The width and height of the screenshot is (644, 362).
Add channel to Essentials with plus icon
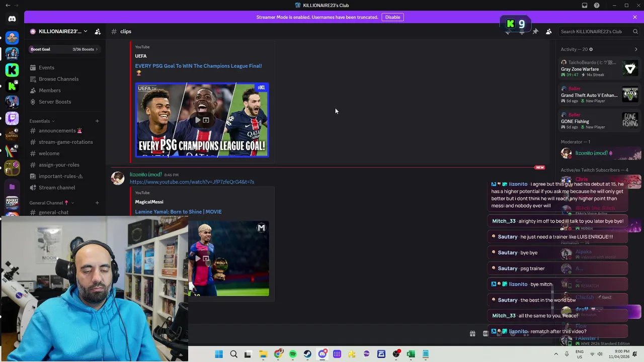[97, 121]
